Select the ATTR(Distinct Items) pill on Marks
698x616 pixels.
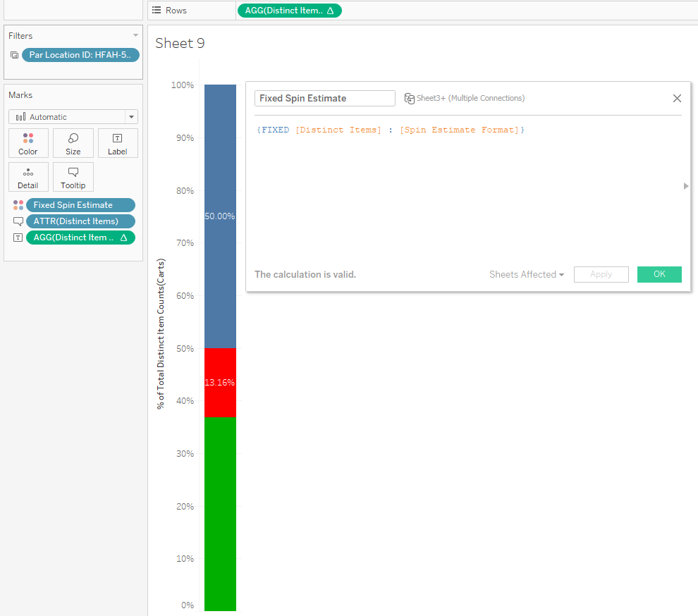click(80, 221)
